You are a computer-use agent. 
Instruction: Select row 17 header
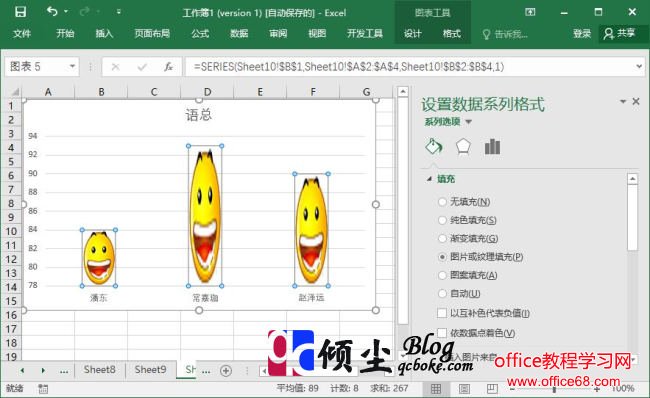point(11,329)
